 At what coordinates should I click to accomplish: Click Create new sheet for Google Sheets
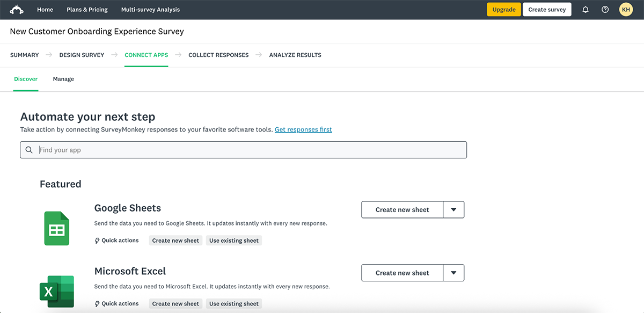401,209
